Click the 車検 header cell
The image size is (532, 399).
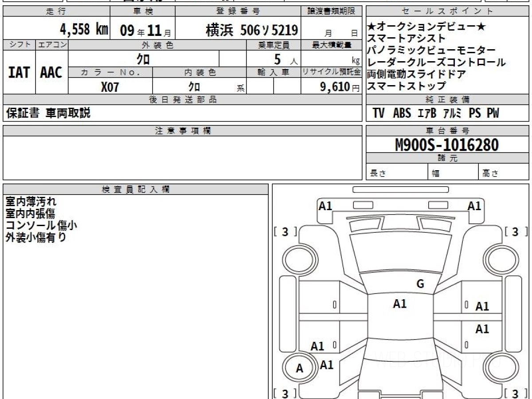pos(142,12)
